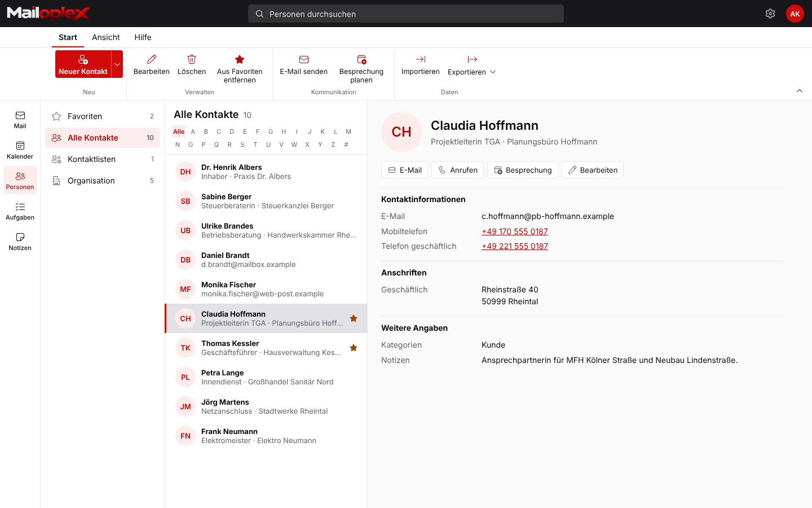Open Aufgaben in the sidebar

(20, 211)
